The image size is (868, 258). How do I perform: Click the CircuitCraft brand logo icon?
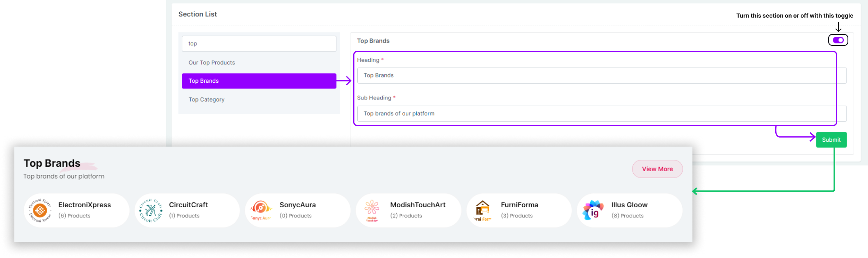pos(151,210)
